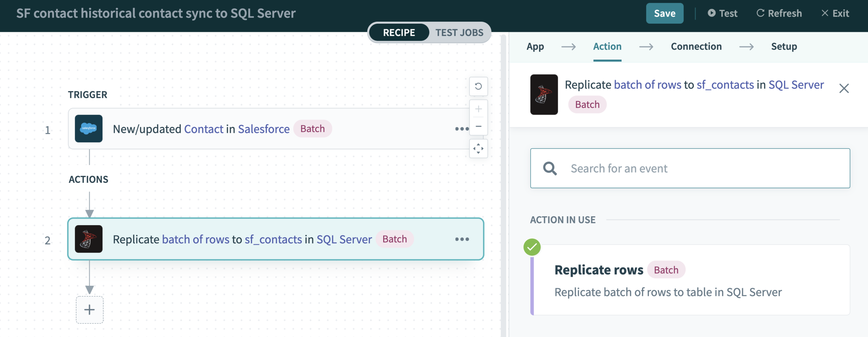868x337 pixels.
Task: Close the action details panel
Action: pyautogui.click(x=844, y=88)
